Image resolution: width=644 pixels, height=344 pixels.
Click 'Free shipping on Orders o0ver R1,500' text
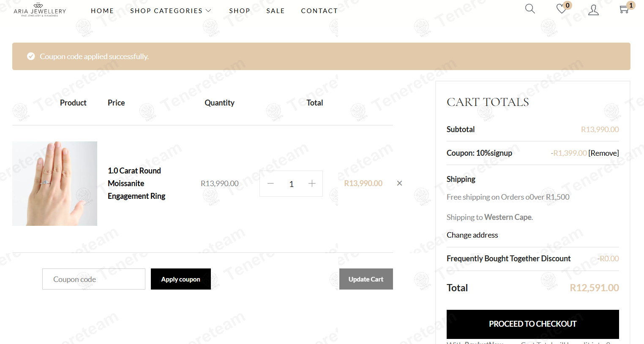click(x=508, y=197)
